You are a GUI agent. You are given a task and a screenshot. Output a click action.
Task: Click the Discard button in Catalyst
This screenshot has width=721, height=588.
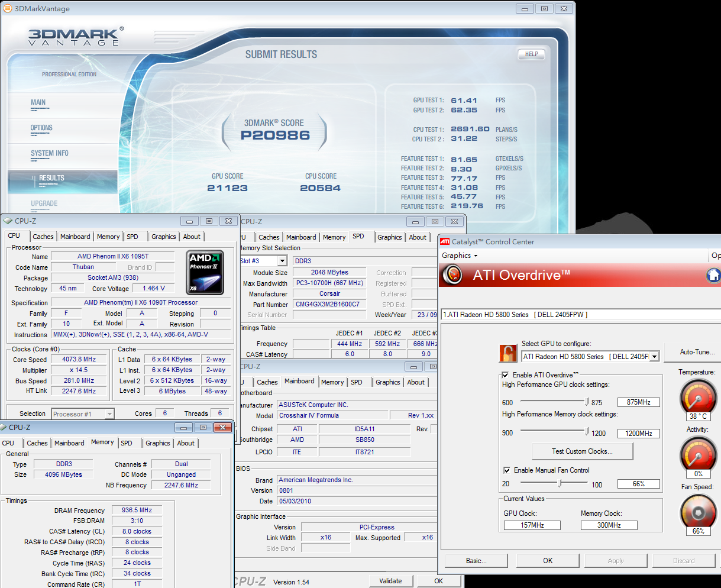(x=684, y=561)
